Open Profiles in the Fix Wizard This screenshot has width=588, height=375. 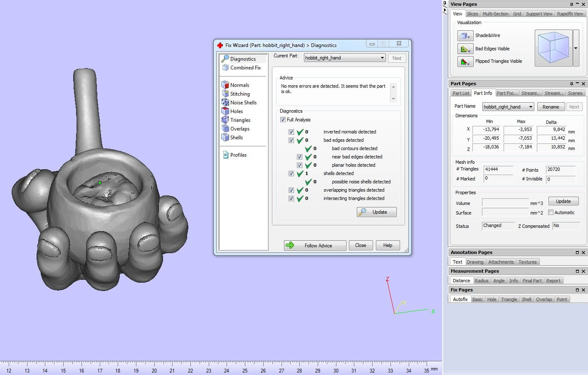tap(238, 155)
